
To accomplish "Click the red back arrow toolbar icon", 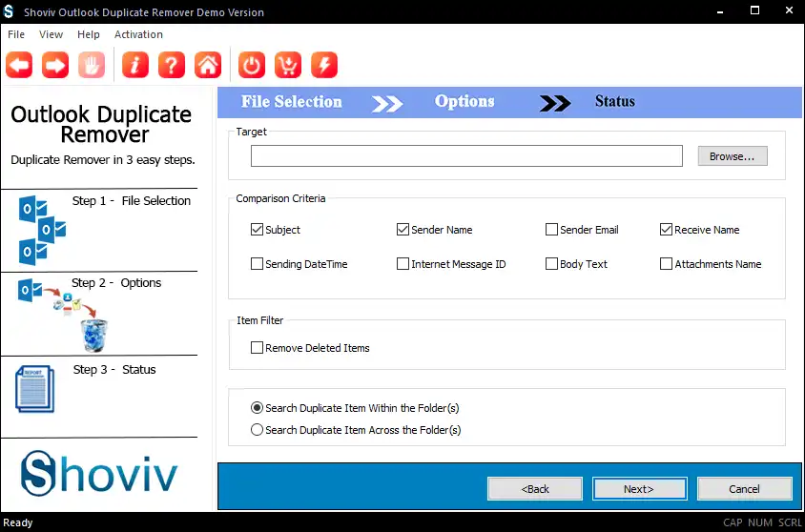I will [x=19, y=65].
